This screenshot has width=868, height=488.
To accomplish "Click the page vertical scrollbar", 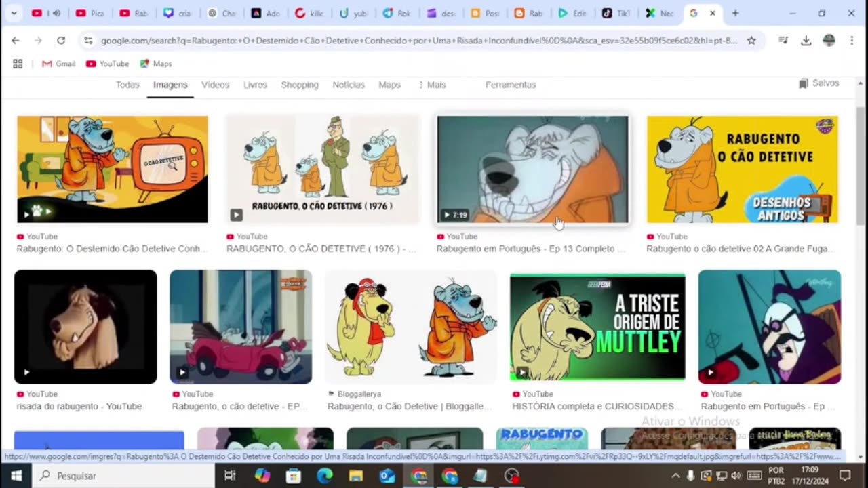I will (861, 166).
